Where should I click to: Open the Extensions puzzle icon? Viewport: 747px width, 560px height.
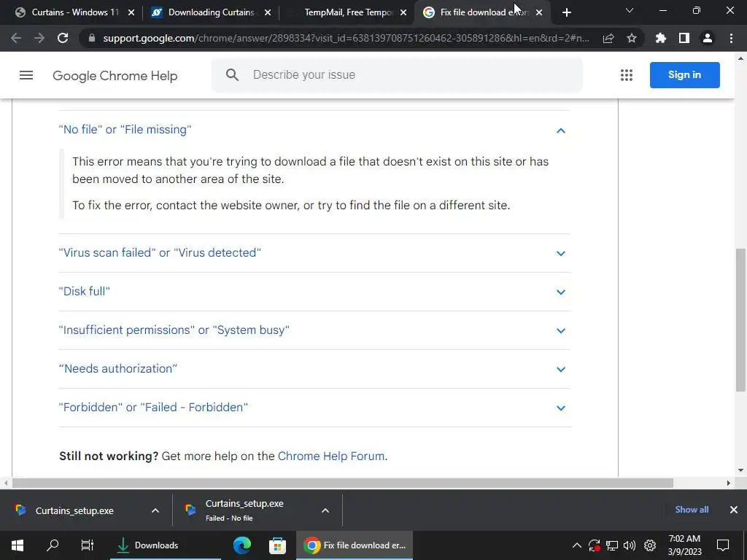[660, 38]
